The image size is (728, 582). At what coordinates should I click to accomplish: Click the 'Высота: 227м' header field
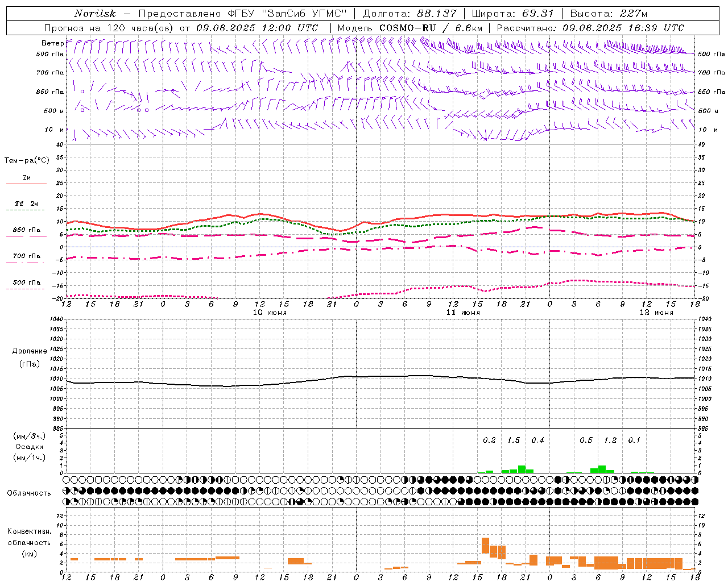[609, 14]
